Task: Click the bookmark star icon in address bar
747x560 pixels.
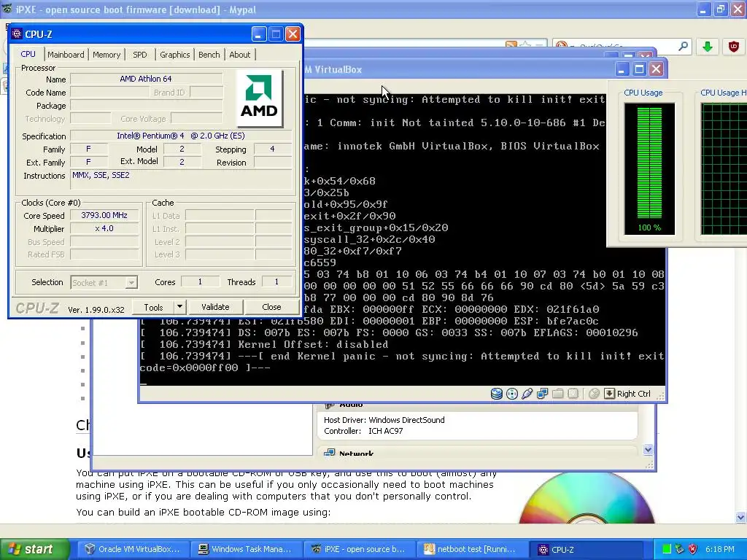Action: 525,44
